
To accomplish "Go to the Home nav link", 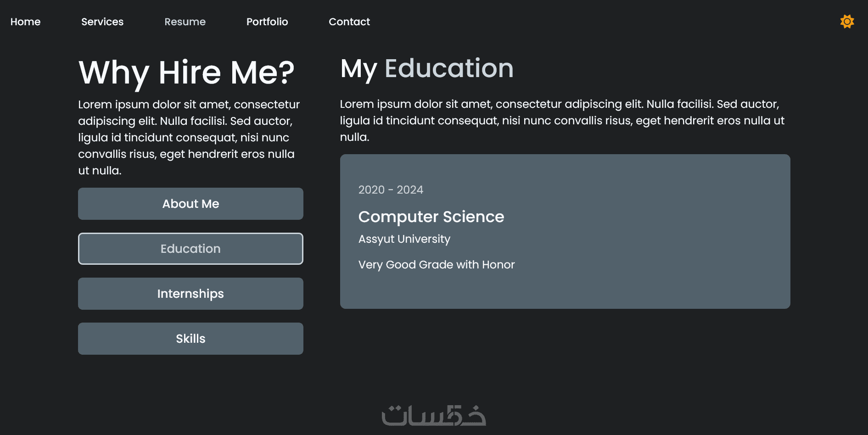I will click(x=26, y=22).
